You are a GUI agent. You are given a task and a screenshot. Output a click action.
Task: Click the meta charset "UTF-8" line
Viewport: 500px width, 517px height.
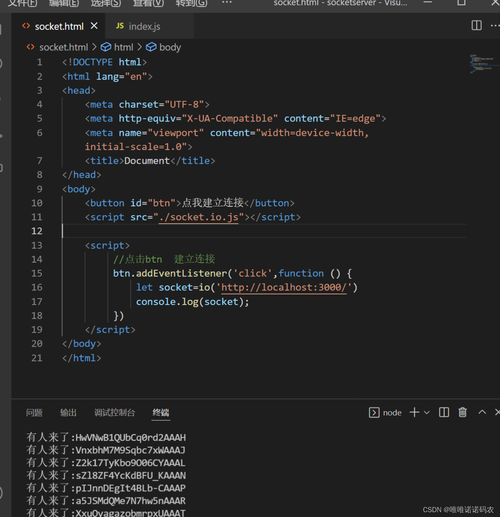147,105
